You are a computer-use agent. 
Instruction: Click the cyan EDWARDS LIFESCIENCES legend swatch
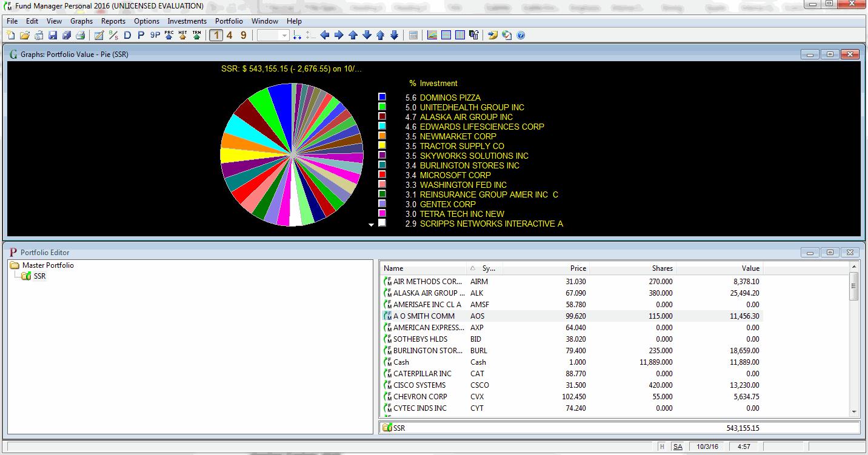pyautogui.click(x=382, y=126)
